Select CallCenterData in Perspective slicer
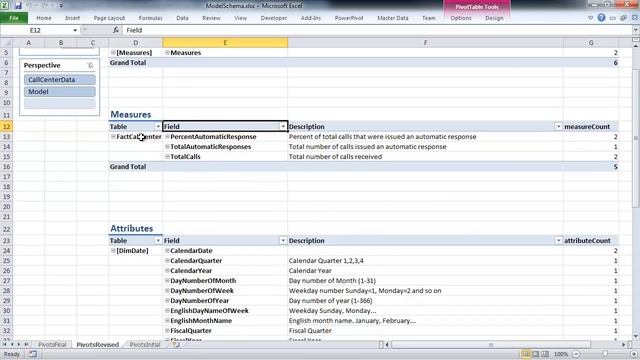The height and width of the screenshot is (360, 640). point(60,80)
